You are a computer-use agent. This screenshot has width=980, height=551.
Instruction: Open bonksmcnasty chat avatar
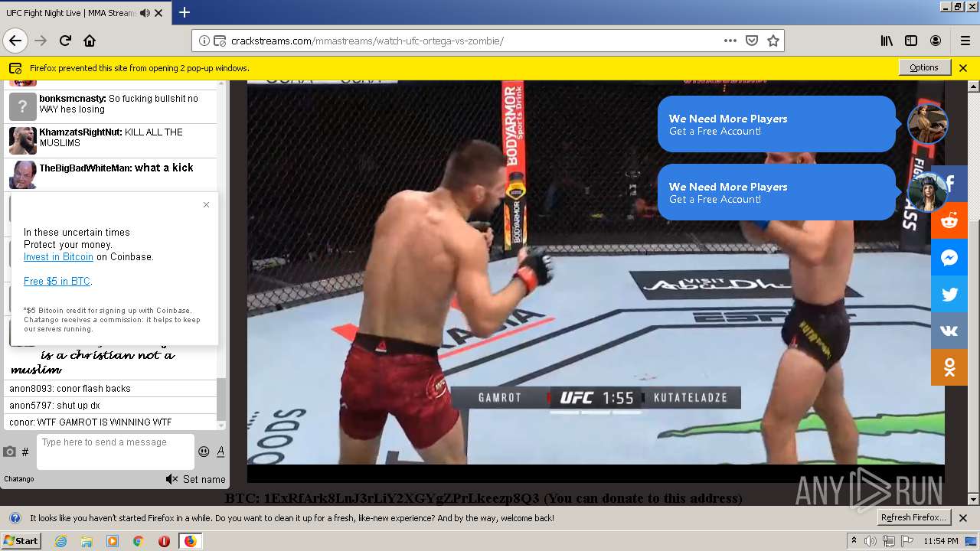[x=22, y=107]
